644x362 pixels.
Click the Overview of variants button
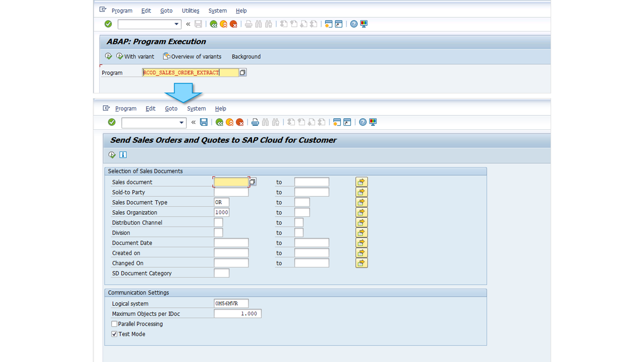point(192,57)
